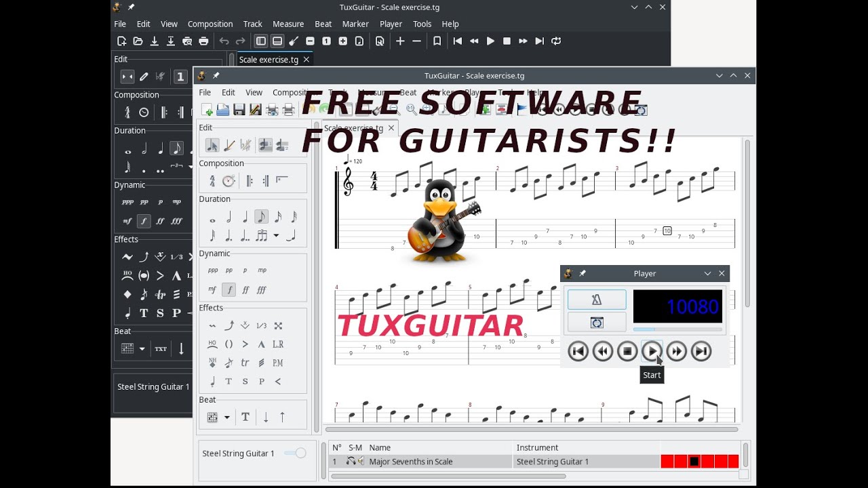Image resolution: width=868 pixels, height=488 pixels.
Task: Select the highlighted f dynamic in the light window
Action: [229, 289]
